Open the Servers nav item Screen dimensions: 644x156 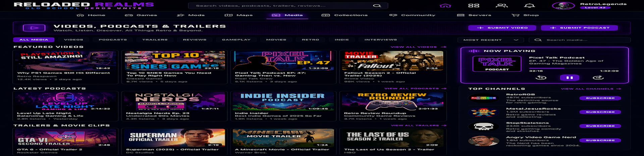[474, 15]
